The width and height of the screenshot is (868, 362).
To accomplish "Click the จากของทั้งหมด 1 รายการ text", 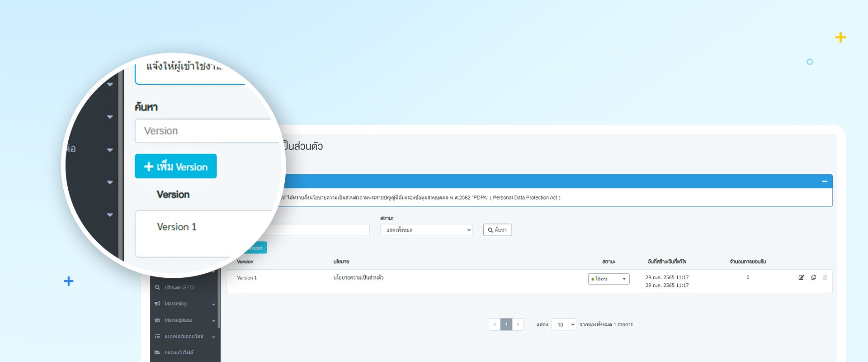I will [x=606, y=324].
